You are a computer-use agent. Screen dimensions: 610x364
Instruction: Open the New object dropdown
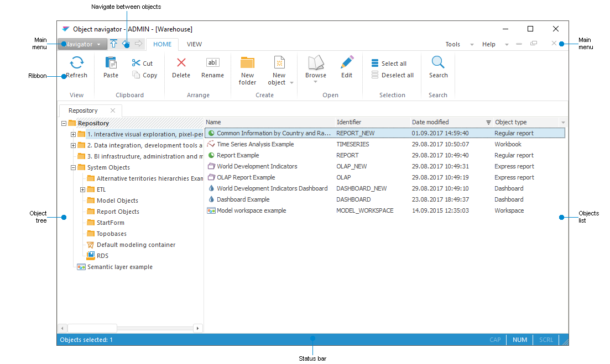291,83
